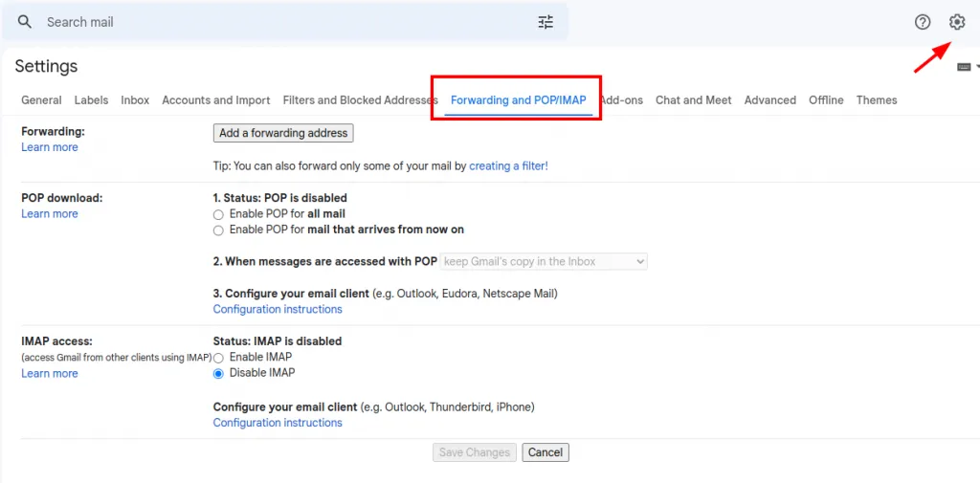Open Forwarding and POP/IMAP tab

(x=518, y=100)
